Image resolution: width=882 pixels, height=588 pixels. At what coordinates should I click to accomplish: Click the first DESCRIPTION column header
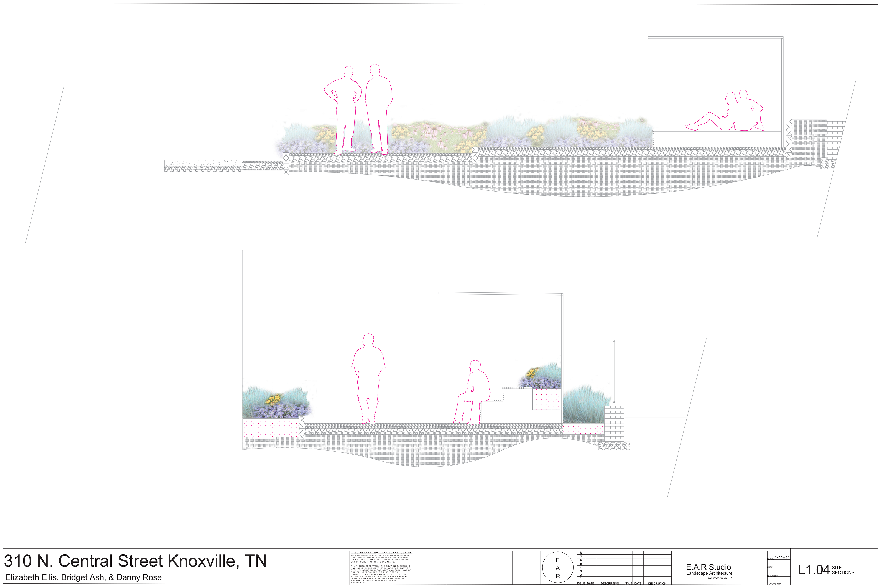pos(610,583)
